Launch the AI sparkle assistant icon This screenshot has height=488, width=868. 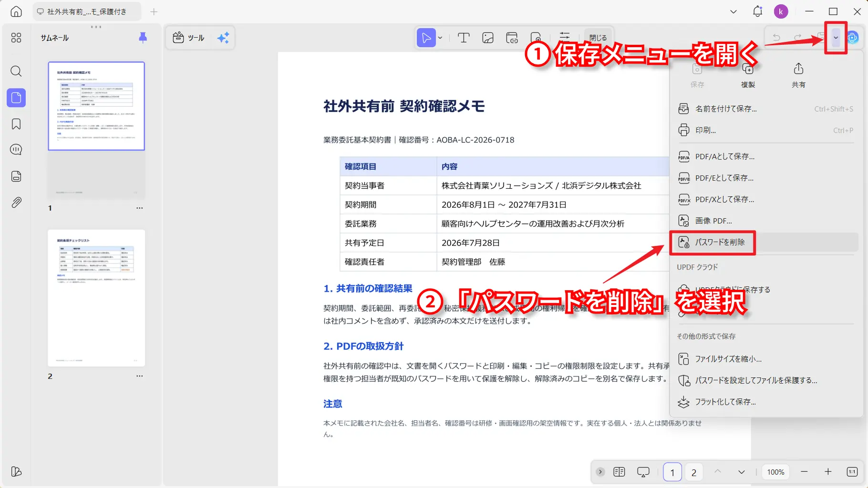click(223, 38)
